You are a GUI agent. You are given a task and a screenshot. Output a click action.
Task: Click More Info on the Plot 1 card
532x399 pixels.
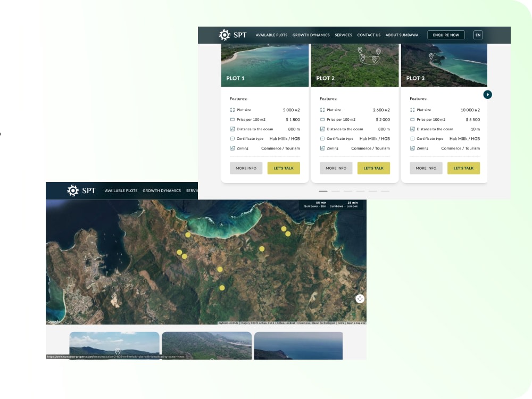coord(246,168)
